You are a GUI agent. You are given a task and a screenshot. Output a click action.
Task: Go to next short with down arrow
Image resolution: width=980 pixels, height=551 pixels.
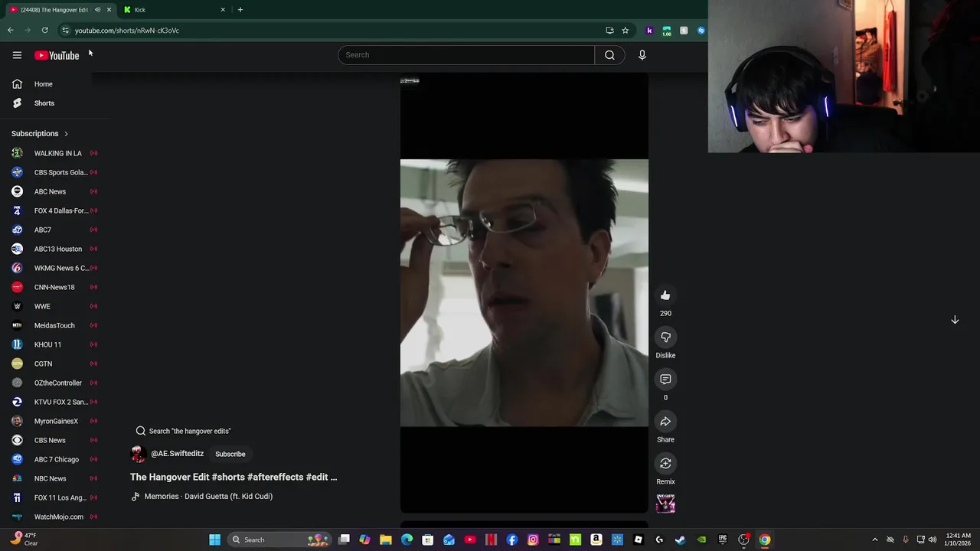955,320
